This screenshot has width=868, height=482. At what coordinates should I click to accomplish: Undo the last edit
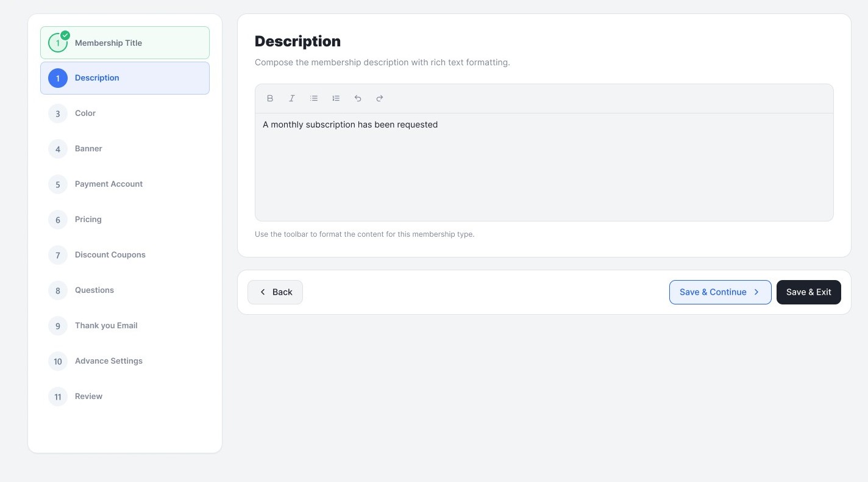(358, 98)
